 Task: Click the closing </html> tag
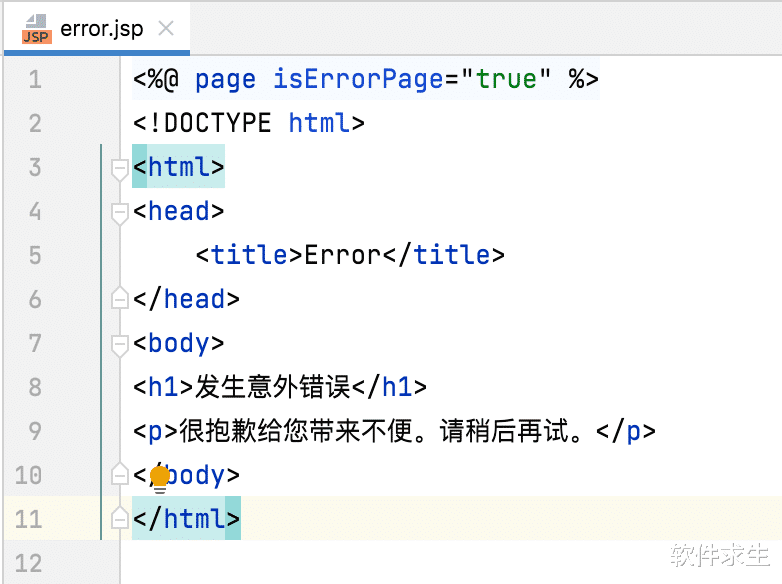(x=187, y=519)
